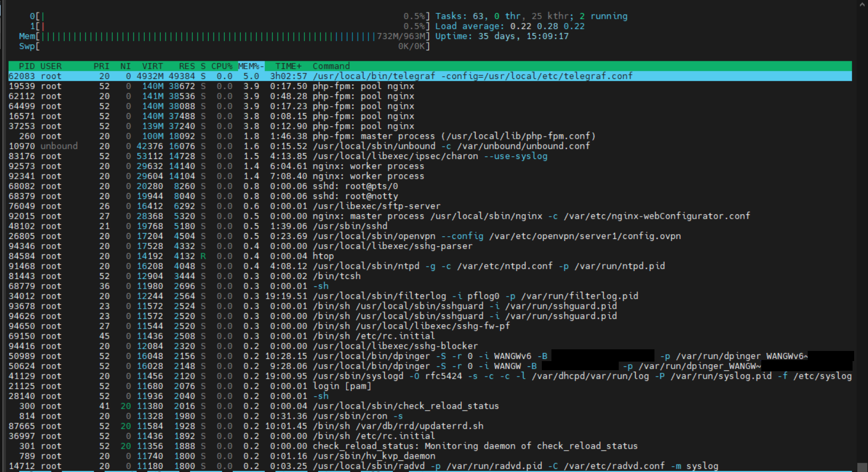Click CPU 1 usage meter
The width and height of the screenshot is (868, 472).
click(x=230, y=26)
